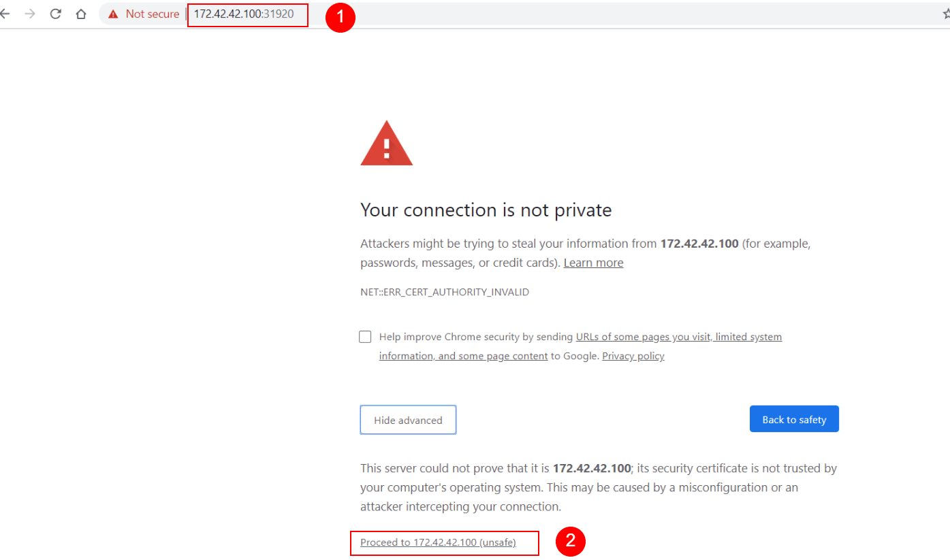Click the red annotation circle numbered 2
The image size is (950, 560).
(x=571, y=542)
